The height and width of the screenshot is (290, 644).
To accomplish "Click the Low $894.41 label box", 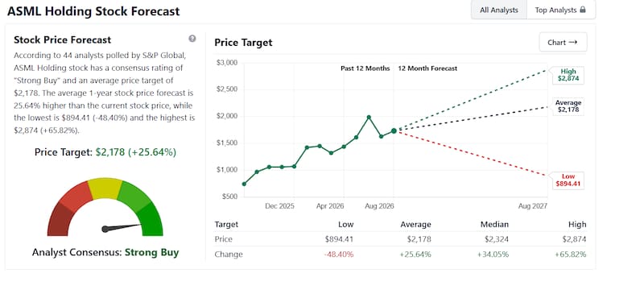I will coord(568,180).
